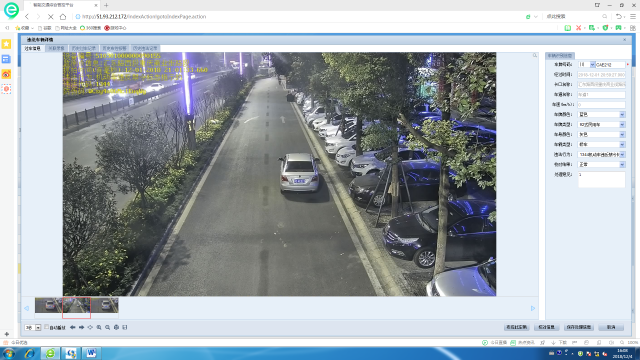Click the vehicle speed input field
Image resolution: width=640 pixels, height=360 pixels.
pos(601,104)
